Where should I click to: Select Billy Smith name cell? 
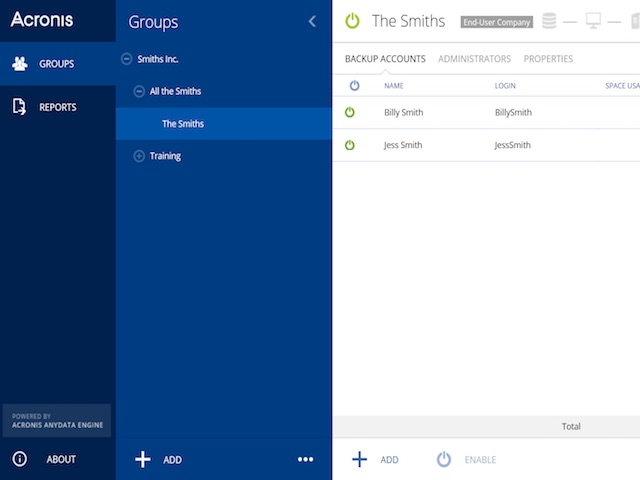(403, 112)
